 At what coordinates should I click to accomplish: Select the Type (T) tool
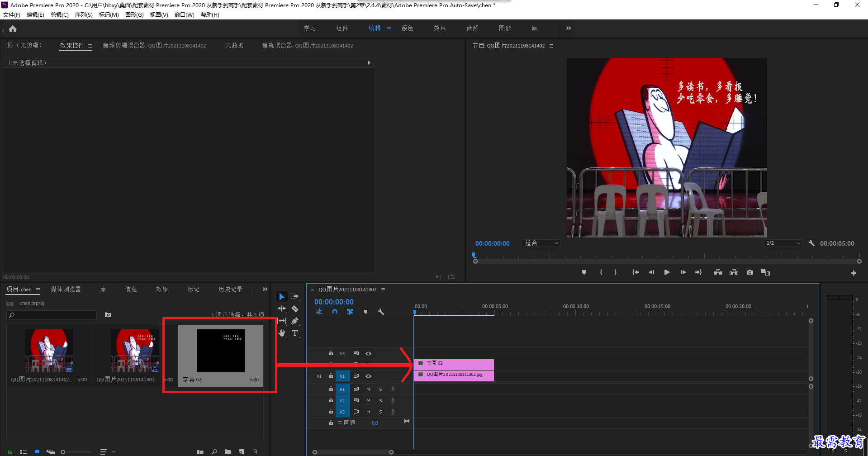[x=295, y=333]
